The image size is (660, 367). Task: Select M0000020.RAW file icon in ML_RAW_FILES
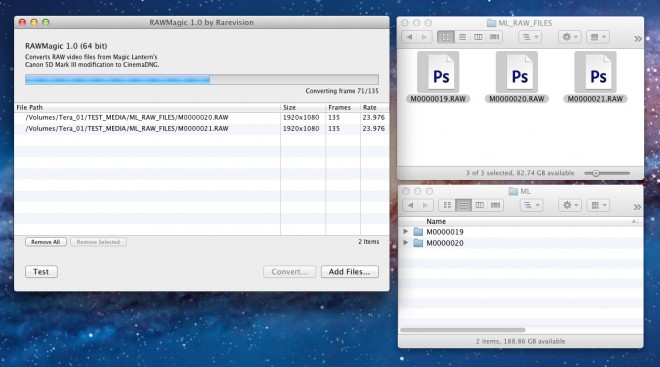(517, 72)
